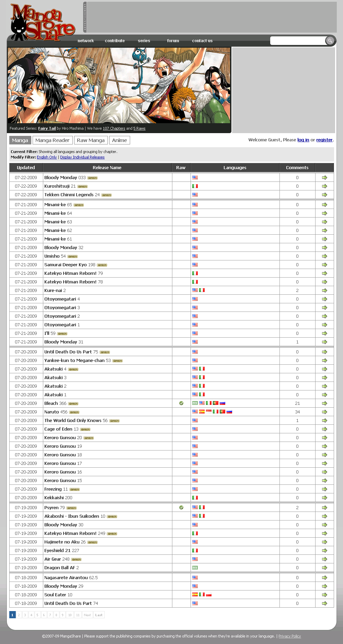This screenshot has height=644, width=343.
Task: Open arrow icon for Kure-nai 2
Action: click(x=324, y=291)
